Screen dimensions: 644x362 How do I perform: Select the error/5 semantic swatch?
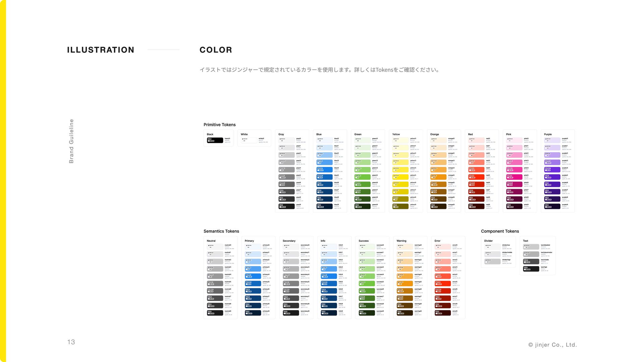pyautogui.click(x=443, y=284)
